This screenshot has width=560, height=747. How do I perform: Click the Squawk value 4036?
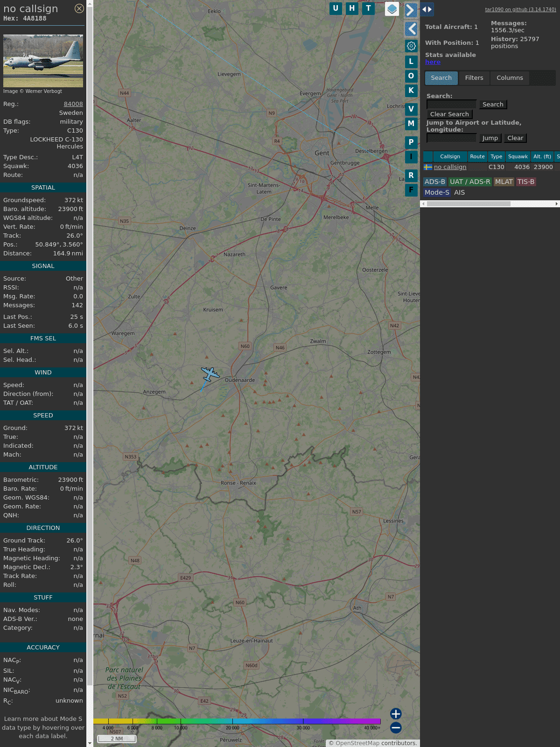(75, 166)
